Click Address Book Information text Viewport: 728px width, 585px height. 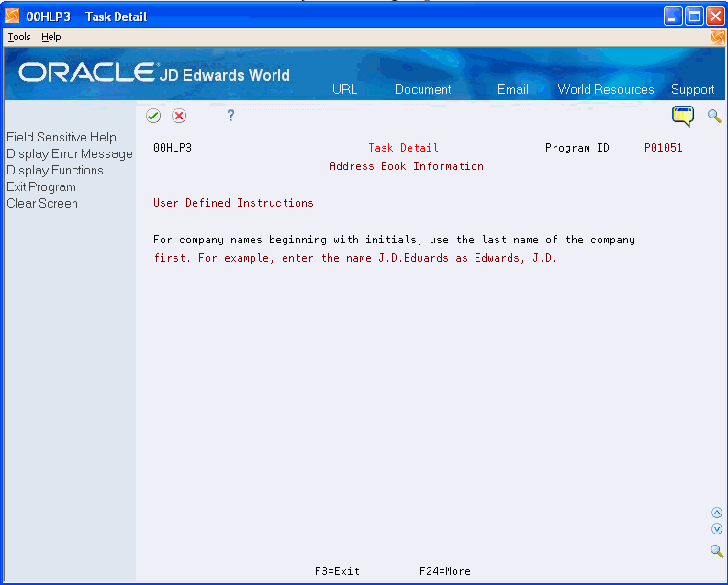(407, 166)
